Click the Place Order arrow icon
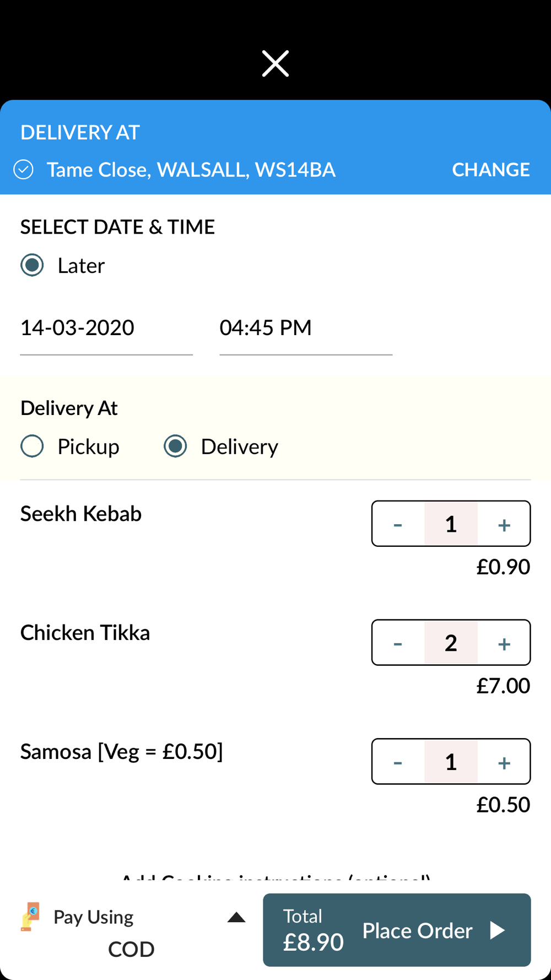Viewport: 551px width, 980px height. coord(498,930)
